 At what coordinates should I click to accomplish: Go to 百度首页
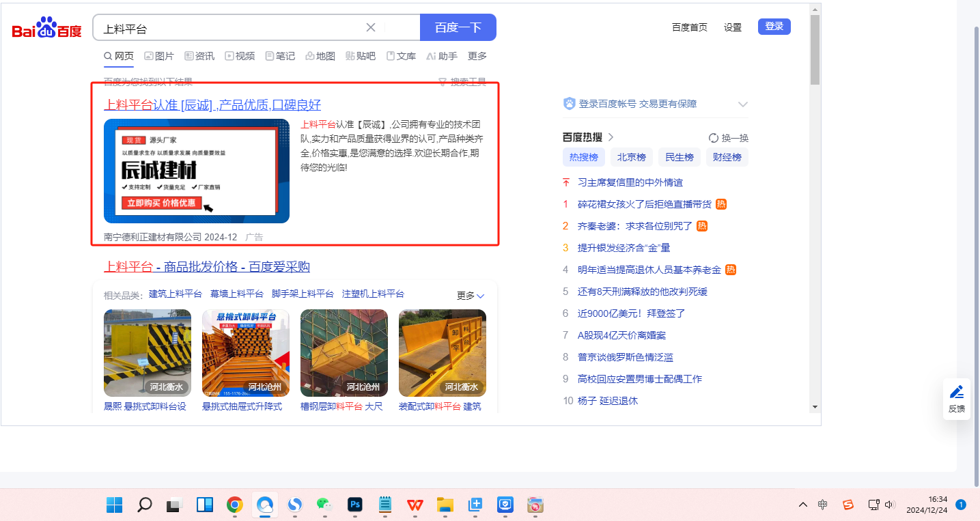690,27
